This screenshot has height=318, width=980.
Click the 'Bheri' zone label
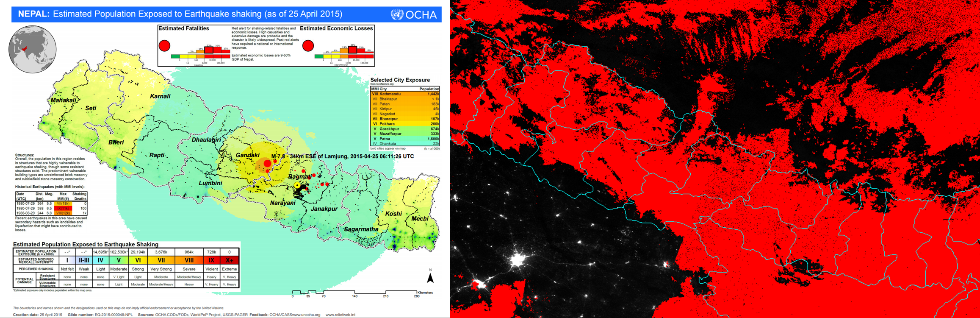click(116, 142)
